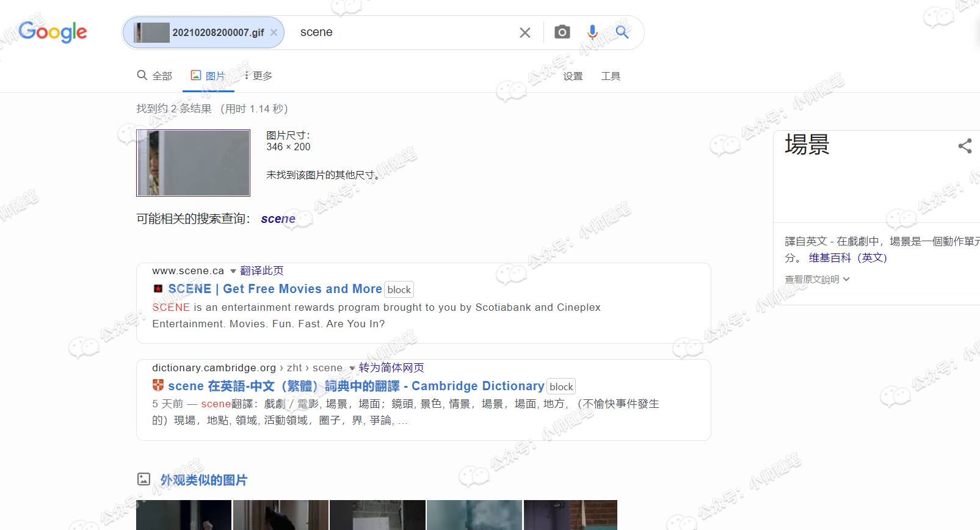
Task: Click the SCENE result favicon
Action: tap(158, 288)
